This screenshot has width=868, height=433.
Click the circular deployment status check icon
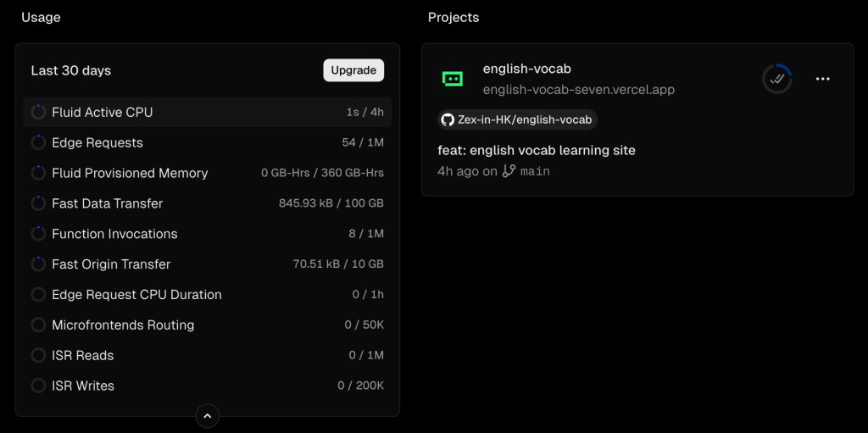pyautogui.click(x=776, y=79)
